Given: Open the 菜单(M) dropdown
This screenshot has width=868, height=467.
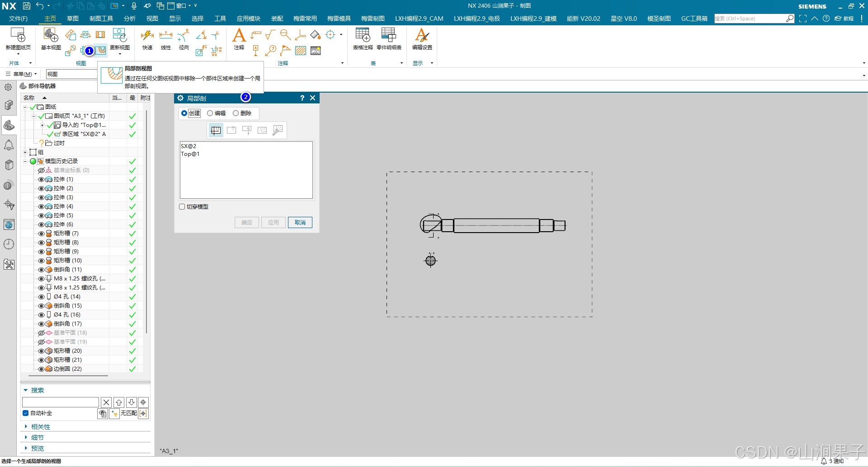Looking at the screenshot, I should pos(21,74).
